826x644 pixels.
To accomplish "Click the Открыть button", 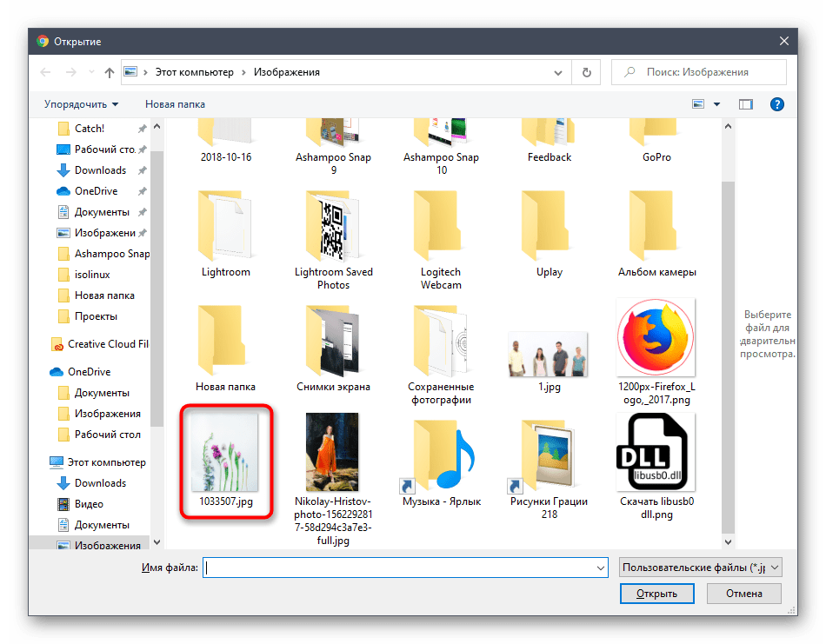I will tap(656, 594).
